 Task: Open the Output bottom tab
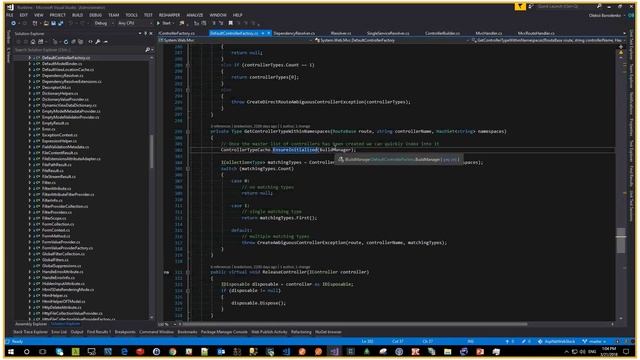(77, 332)
